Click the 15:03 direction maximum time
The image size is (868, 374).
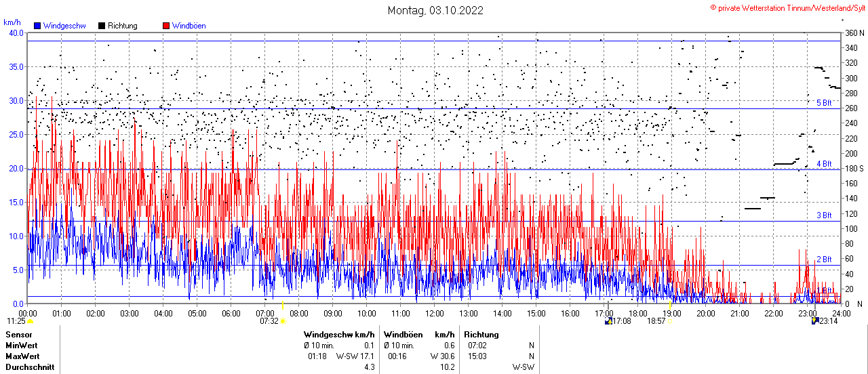pos(477,356)
